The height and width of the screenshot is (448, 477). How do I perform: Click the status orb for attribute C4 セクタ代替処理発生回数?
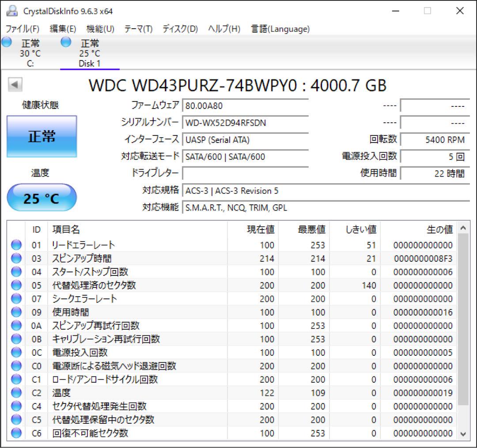(16, 406)
